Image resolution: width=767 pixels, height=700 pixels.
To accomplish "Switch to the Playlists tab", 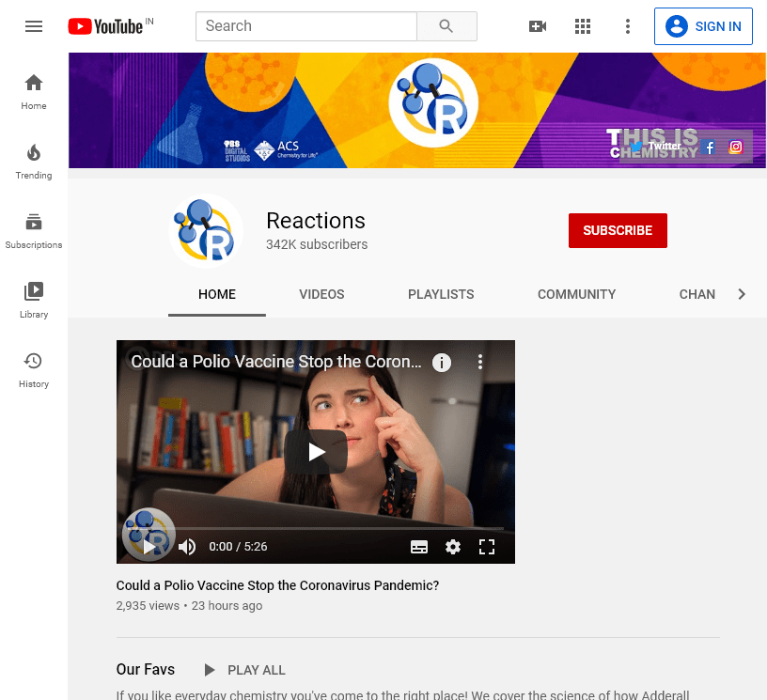I will point(441,294).
